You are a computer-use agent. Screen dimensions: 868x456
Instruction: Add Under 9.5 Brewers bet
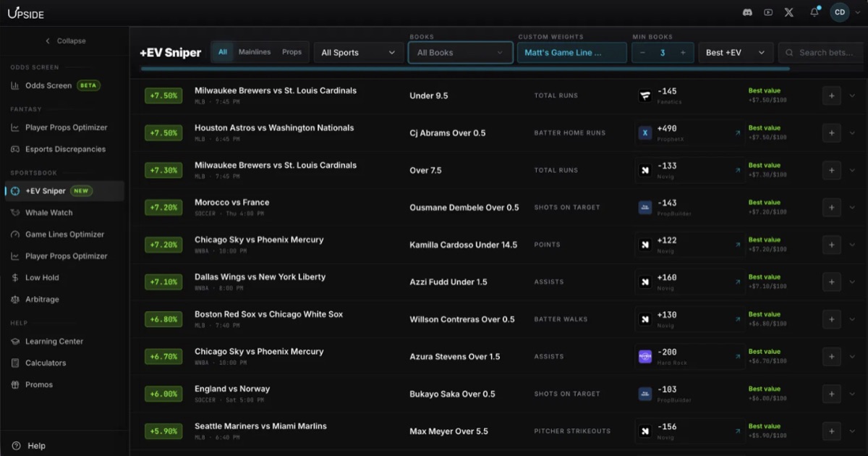point(832,96)
